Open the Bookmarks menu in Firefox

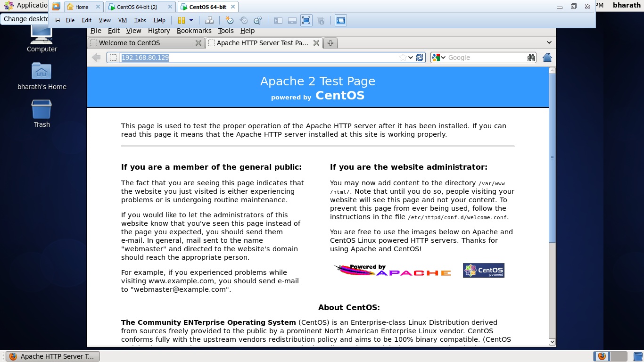pyautogui.click(x=194, y=31)
